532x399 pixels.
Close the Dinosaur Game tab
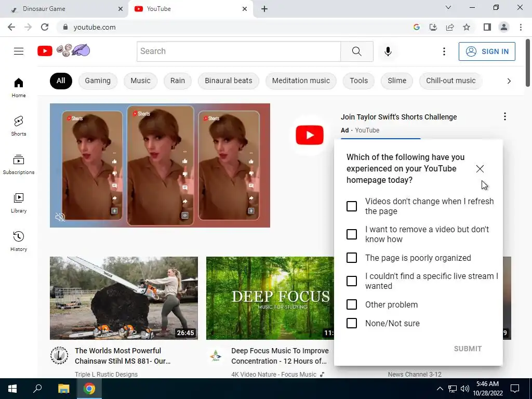121,9
